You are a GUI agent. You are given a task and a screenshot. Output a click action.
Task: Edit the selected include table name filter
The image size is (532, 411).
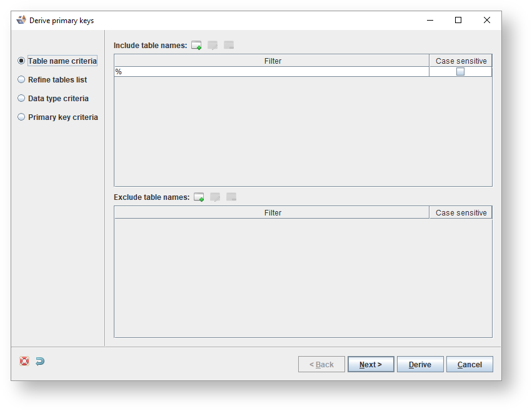click(x=213, y=45)
